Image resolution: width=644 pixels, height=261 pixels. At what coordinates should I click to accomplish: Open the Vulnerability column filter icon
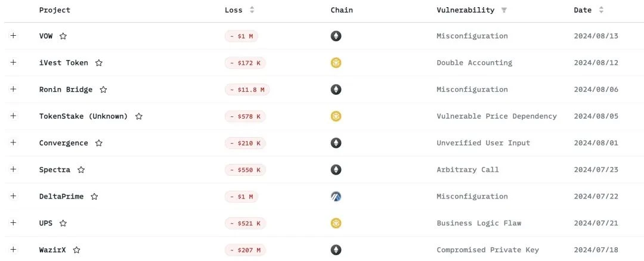point(504,10)
